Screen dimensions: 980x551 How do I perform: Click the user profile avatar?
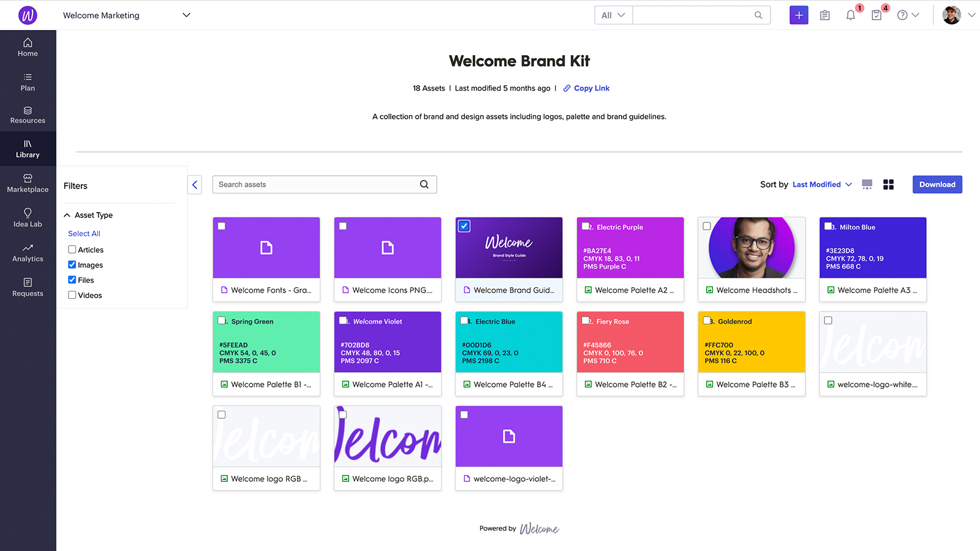coord(952,15)
